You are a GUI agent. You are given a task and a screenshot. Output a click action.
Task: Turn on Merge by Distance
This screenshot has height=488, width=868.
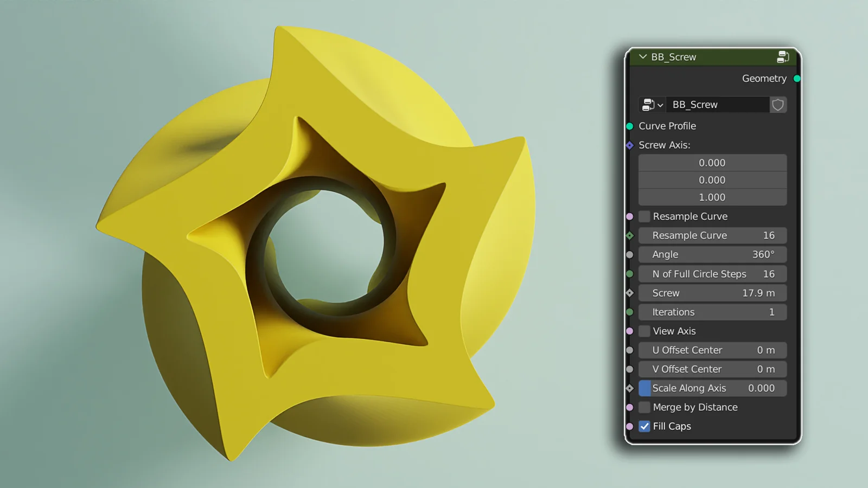[644, 407]
